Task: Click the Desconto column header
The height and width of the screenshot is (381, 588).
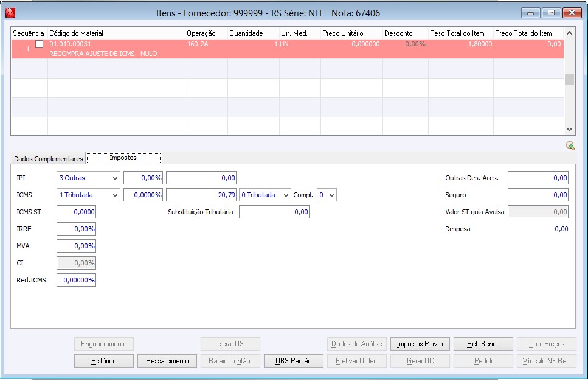Action: coord(406,33)
